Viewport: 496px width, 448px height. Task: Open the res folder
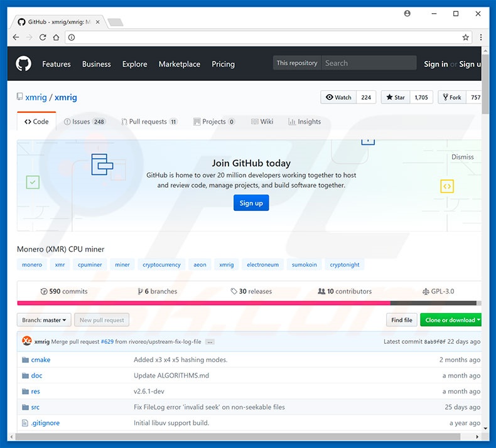35,392
